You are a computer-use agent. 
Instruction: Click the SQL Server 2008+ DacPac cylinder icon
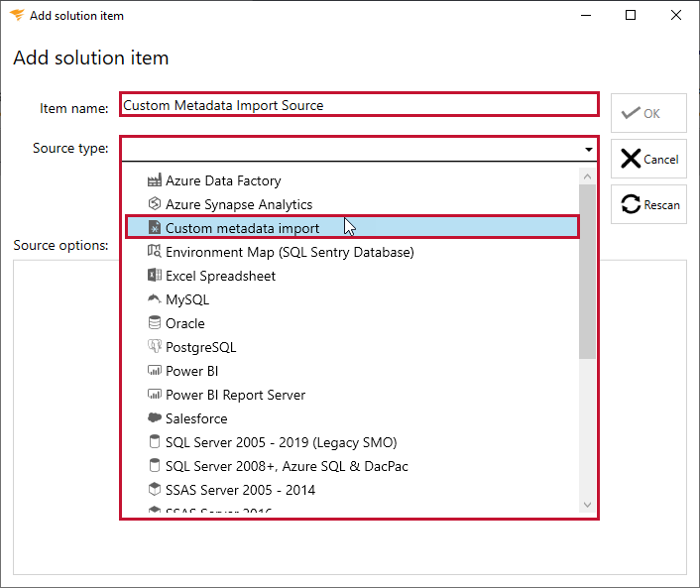[x=154, y=465]
